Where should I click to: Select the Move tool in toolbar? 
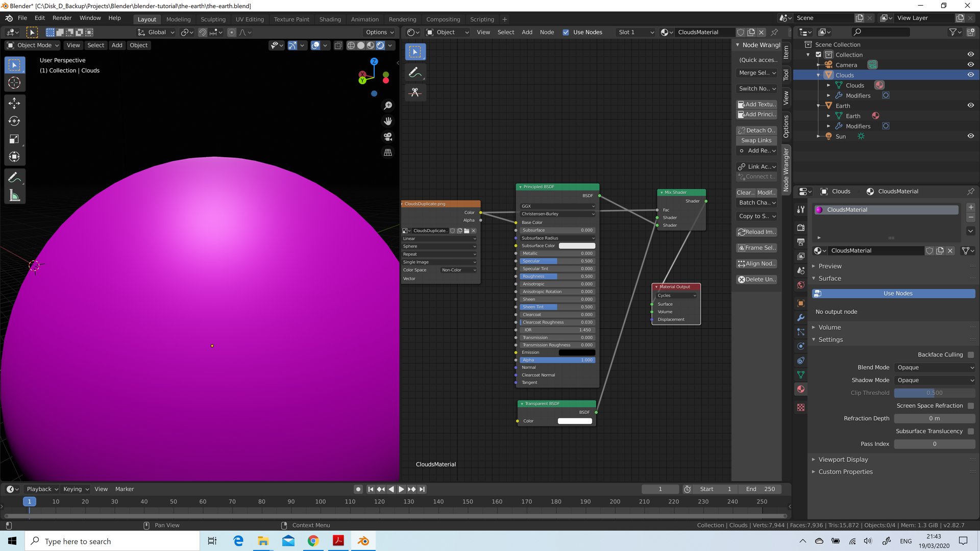click(x=15, y=102)
